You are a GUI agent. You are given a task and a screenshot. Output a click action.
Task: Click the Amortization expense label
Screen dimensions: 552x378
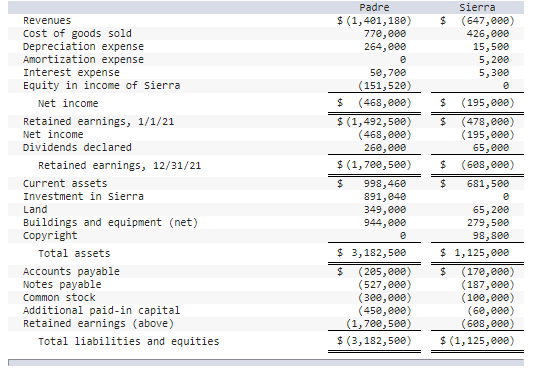[83, 59]
